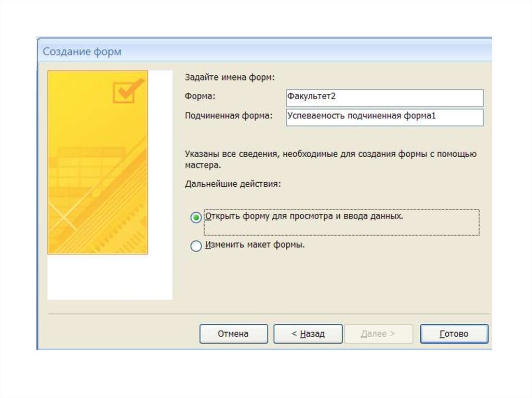The width and height of the screenshot is (532, 398).
Task: Click the Форма: label text
Action: [200, 97]
